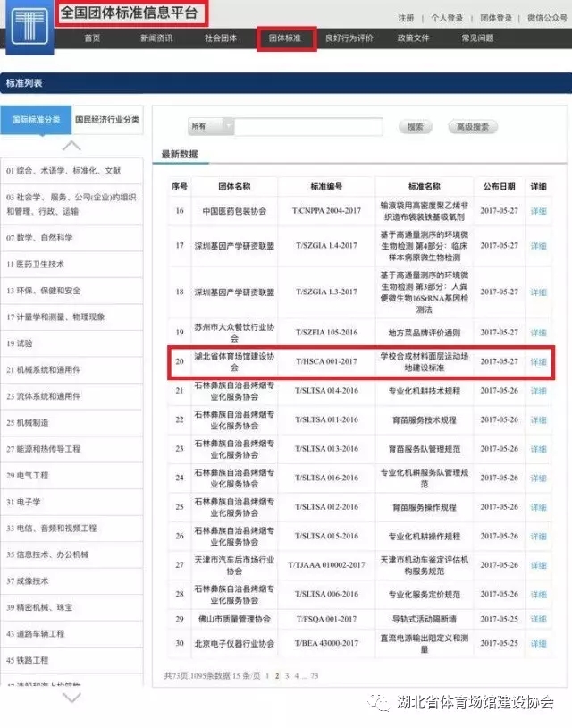Viewport: 572px width, 728px height.
Task: Open 高级搜索 advanced search
Action: pyautogui.click(x=471, y=127)
